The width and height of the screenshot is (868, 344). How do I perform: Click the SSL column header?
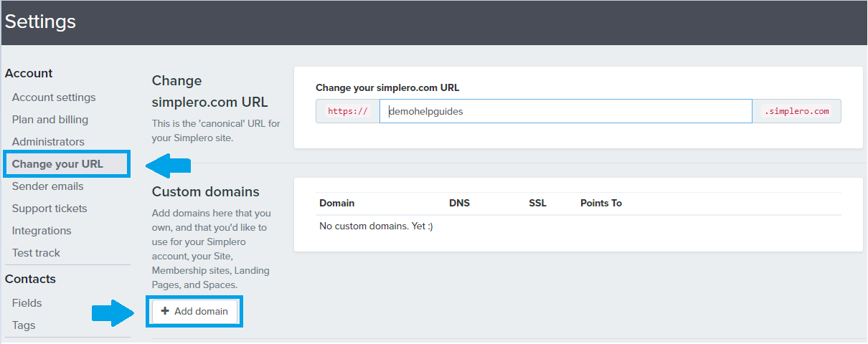tap(537, 204)
